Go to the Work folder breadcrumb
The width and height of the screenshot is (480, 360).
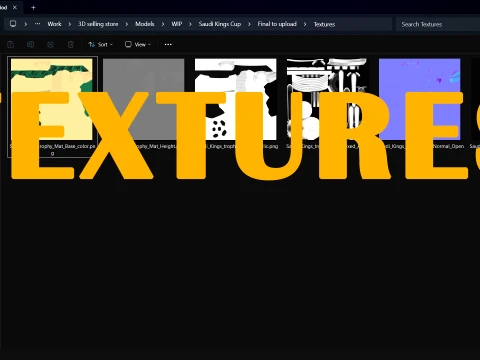tap(54, 24)
